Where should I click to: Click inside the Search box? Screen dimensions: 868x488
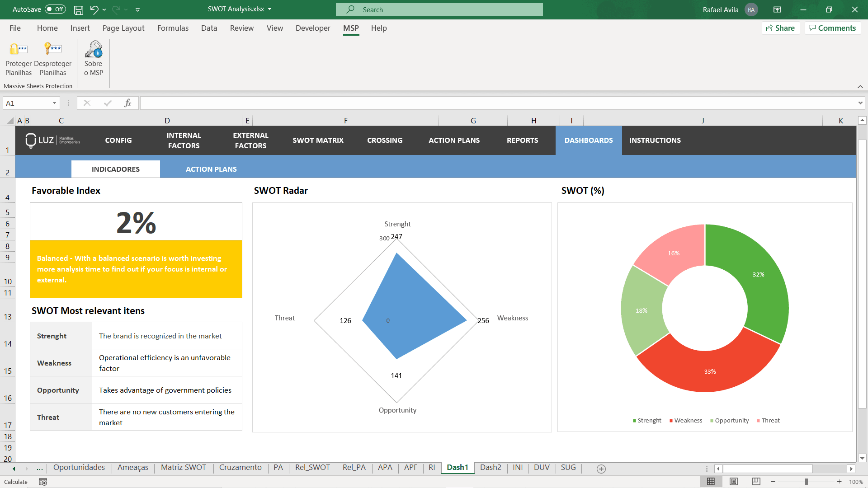pyautogui.click(x=439, y=9)
